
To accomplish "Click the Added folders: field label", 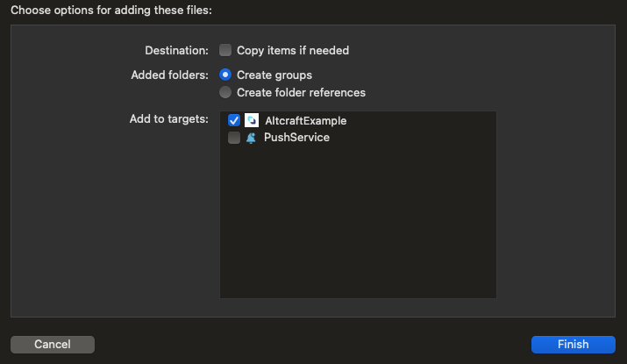I will pos(169,75).
